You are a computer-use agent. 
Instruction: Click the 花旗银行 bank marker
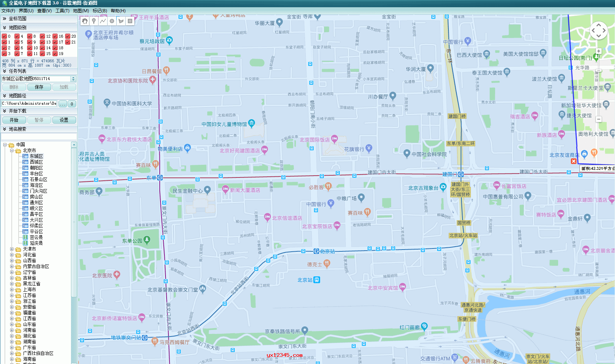click(x=369, y=148)
